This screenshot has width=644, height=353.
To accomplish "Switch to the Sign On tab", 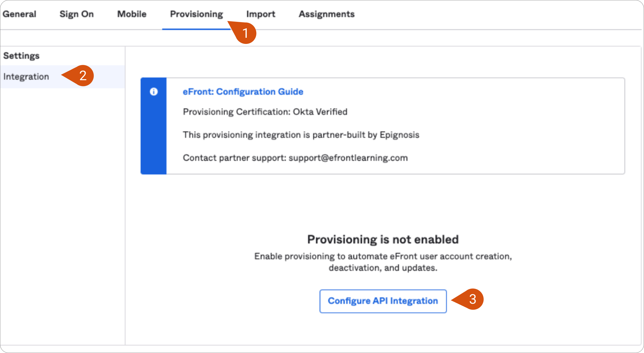I will [76, 14].
